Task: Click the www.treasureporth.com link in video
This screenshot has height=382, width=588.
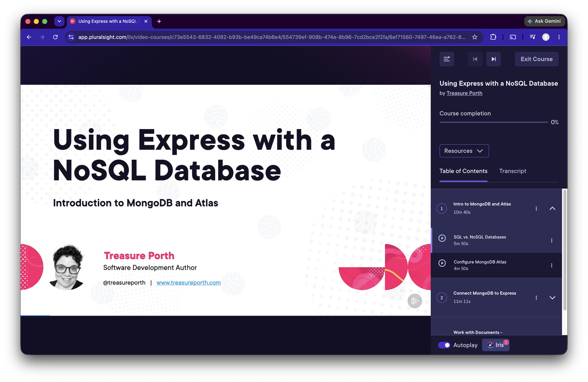Action: [188, 283]
